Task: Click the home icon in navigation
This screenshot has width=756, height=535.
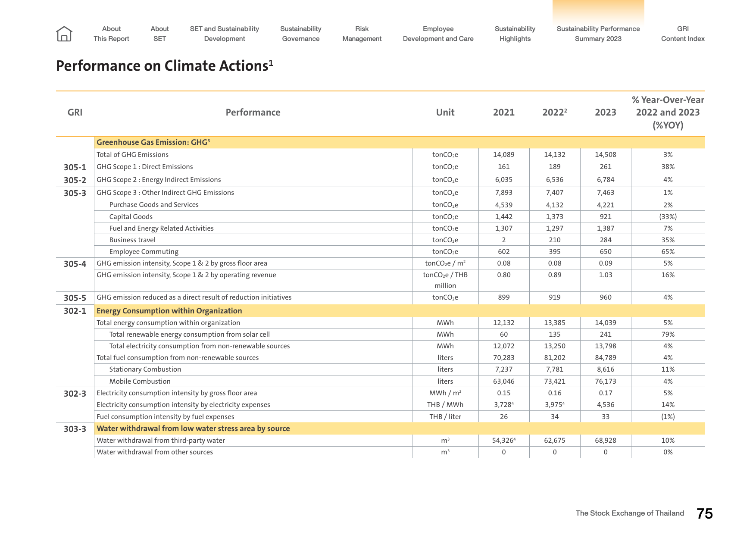Action: pyautogui.click(x=64, y=34)
